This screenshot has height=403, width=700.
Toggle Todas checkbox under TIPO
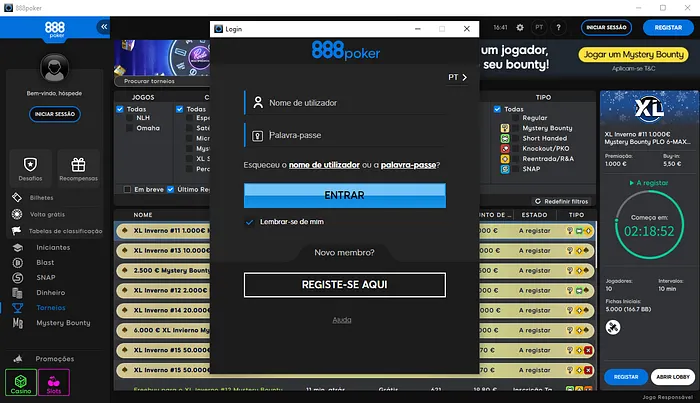(497, 109)
